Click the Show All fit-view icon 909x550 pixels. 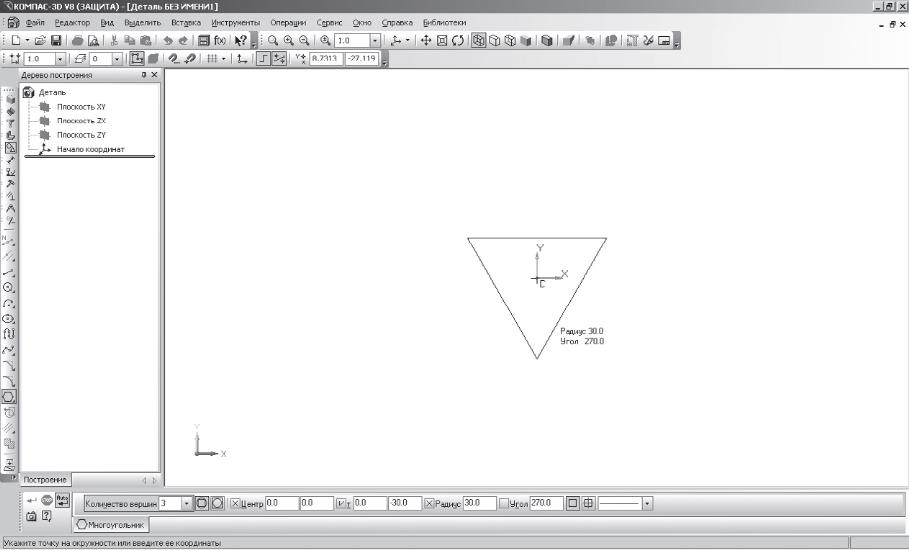point(442,41)
